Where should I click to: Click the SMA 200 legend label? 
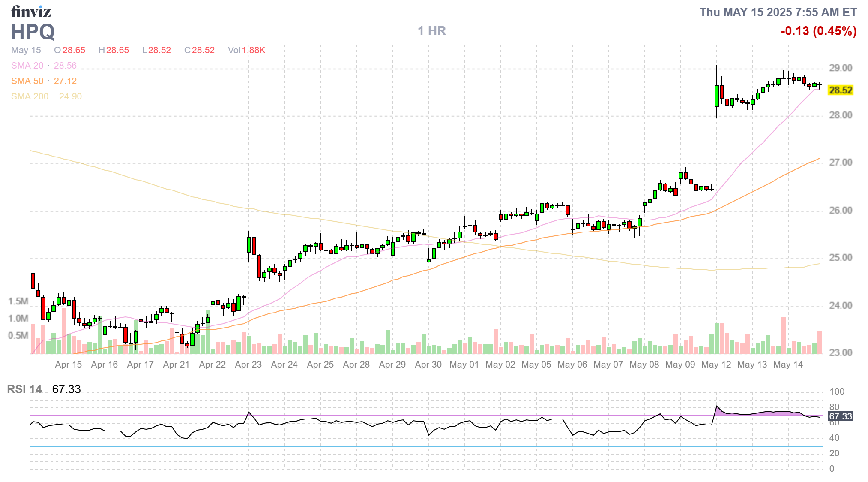pos(30,96)
